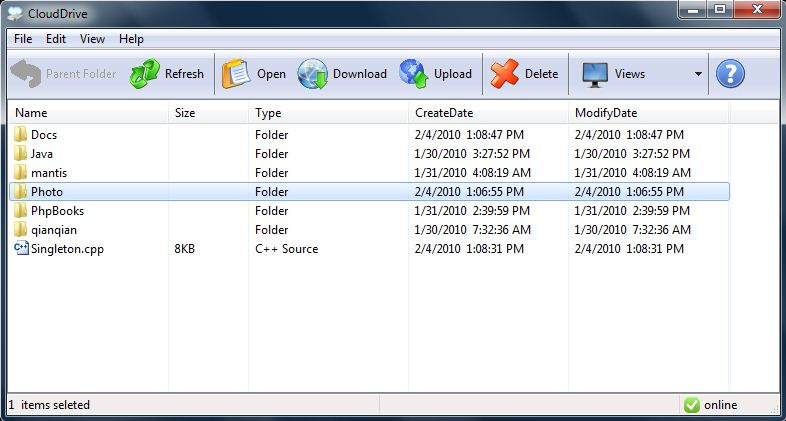
Task: Click the green online status checkmark icon
Action: [691, 404]
